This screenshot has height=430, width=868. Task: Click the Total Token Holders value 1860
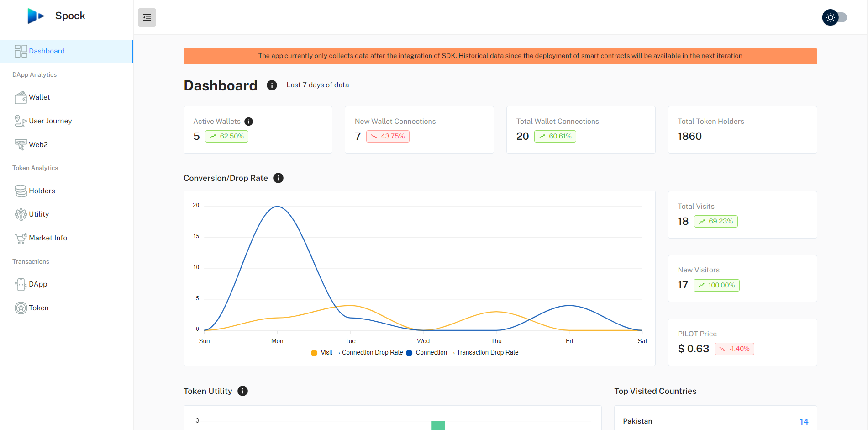point(689,136)
